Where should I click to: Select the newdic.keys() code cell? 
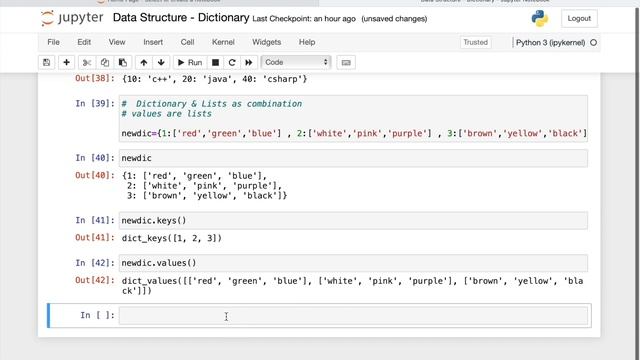[353, 220]
